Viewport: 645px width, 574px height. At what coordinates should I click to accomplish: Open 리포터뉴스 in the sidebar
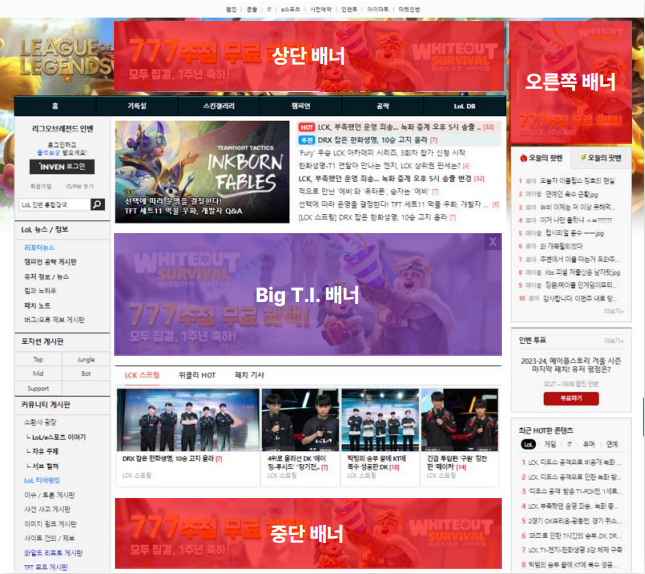[x=39, y=247]
